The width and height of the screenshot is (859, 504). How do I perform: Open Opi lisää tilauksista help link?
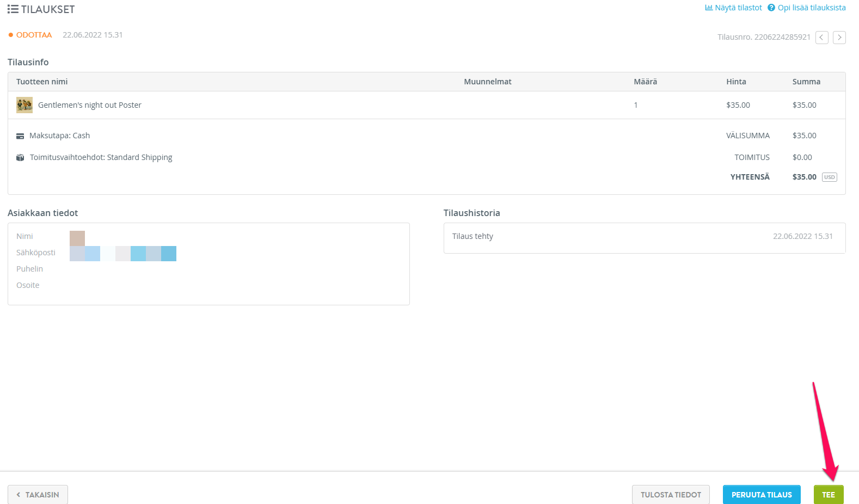click(807, 8)
